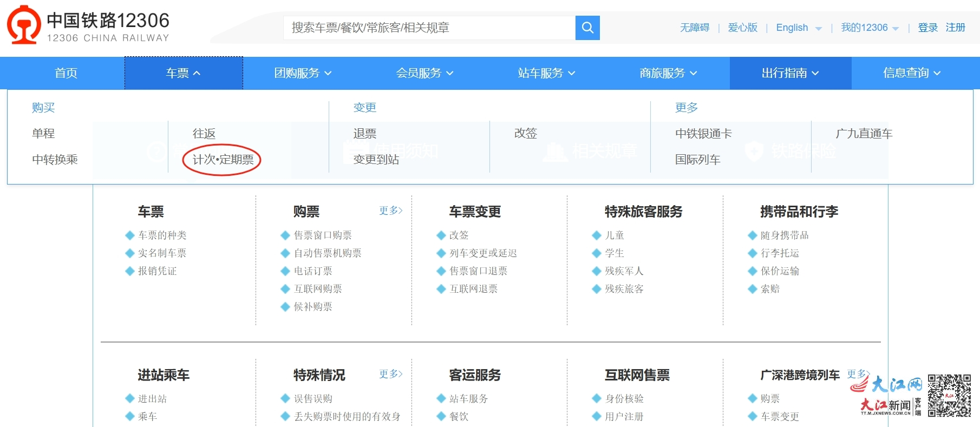Open 随身携带品 link

tap(785, 235)
